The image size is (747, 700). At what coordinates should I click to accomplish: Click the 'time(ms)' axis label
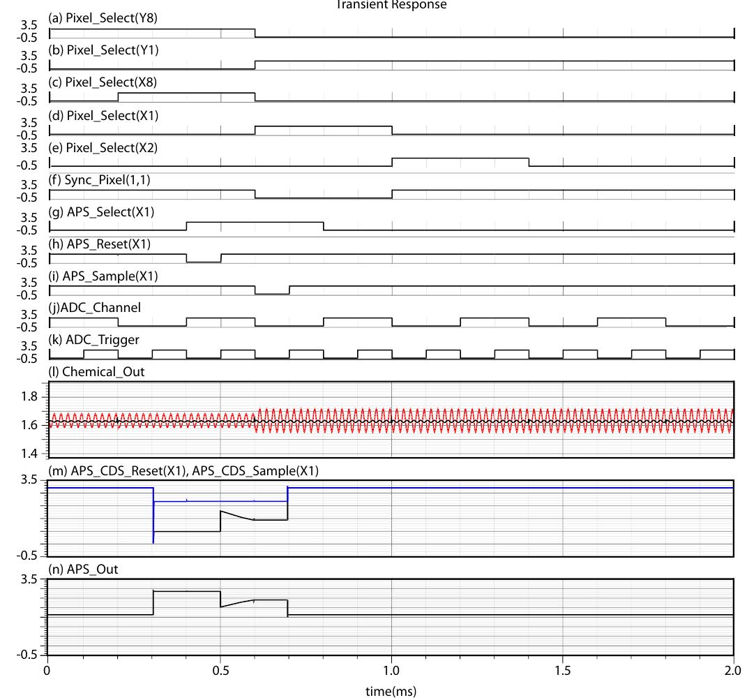click(391, 691)
